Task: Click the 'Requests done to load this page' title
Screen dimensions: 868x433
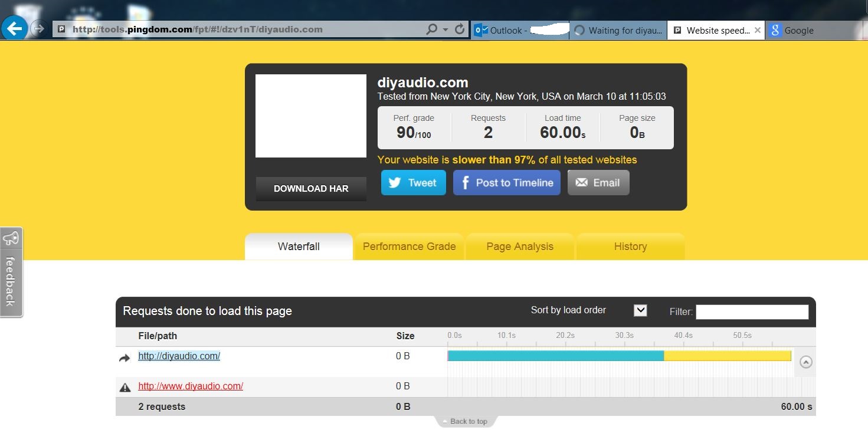Action: point(207,311)
